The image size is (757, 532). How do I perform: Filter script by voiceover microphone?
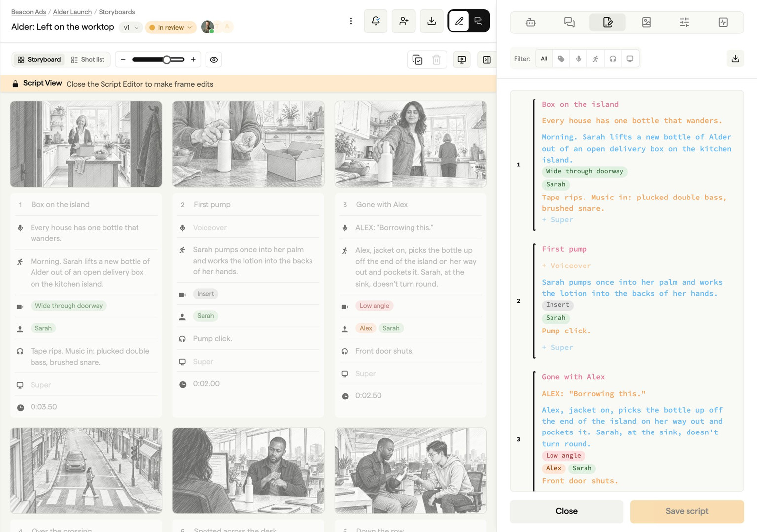tap(578, 59)
